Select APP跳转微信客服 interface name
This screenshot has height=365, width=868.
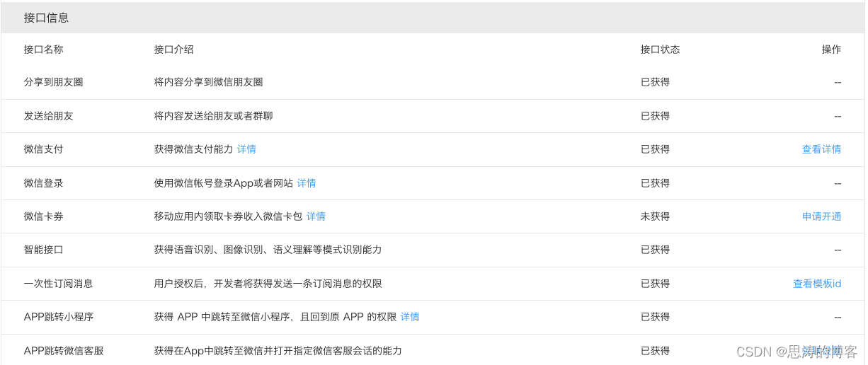tap(64, 351)
